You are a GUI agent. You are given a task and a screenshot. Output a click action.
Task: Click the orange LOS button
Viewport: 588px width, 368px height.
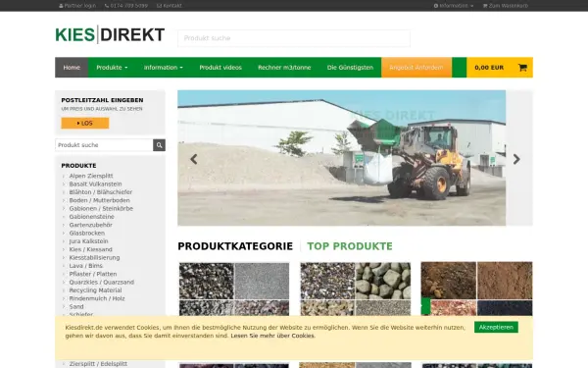85,124
